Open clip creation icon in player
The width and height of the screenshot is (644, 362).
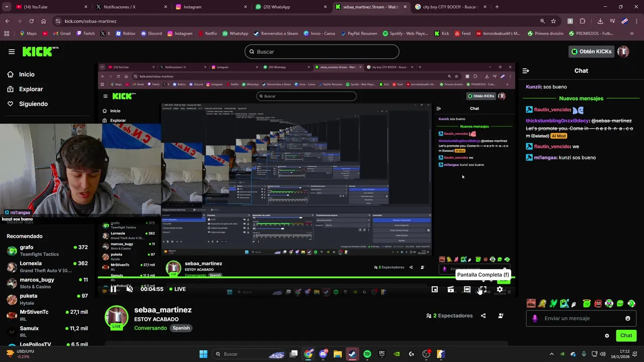(451, 289)
